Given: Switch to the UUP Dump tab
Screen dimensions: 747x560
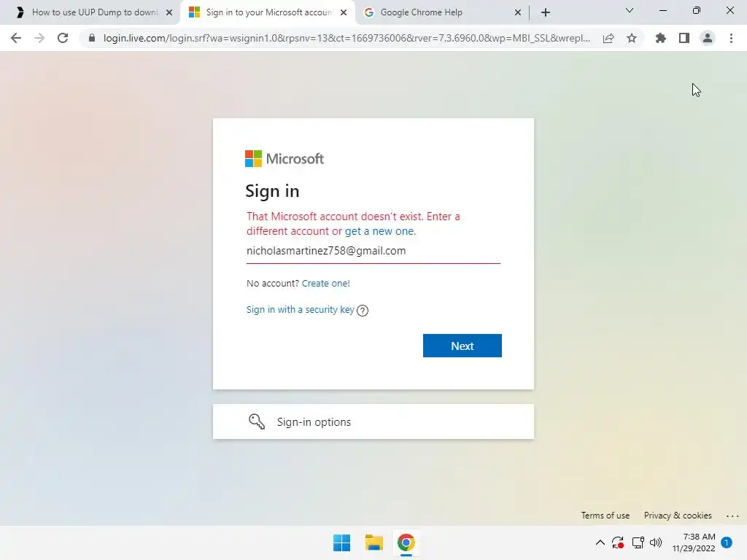Looking at the screenshot, I should click(90, 12).
